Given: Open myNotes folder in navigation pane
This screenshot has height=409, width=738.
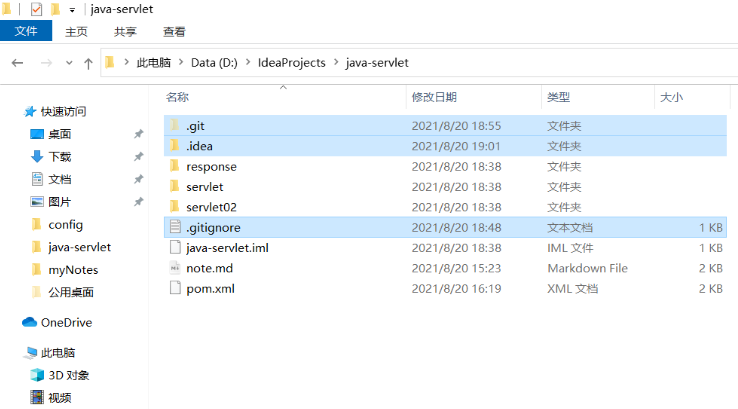Looking at the screenshot, I should [73, 270].
